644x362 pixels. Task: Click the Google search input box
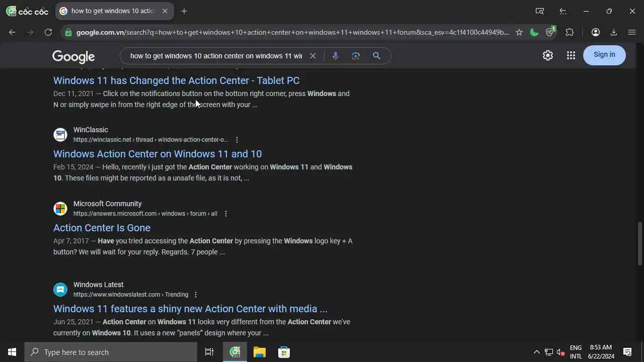(216, 56)
